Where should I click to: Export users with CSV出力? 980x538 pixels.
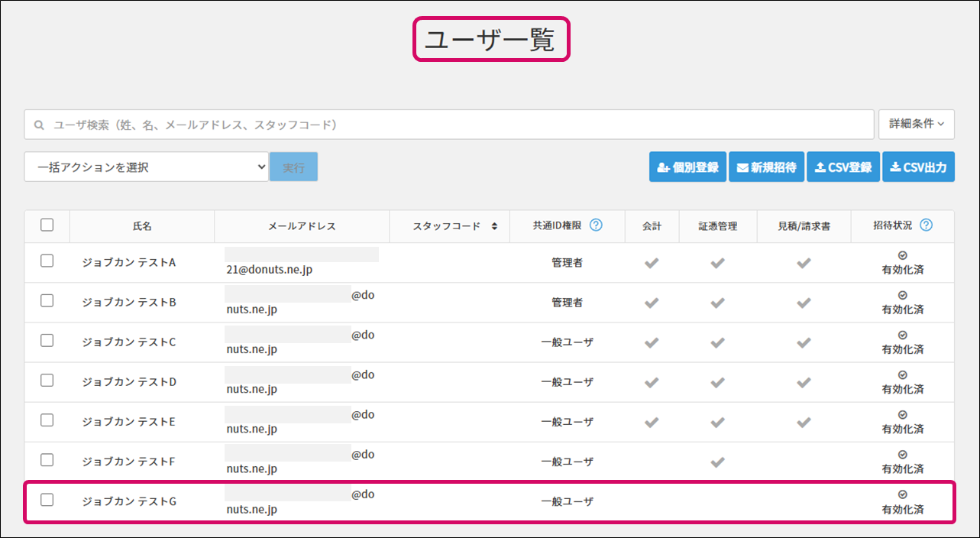point(918,167)
